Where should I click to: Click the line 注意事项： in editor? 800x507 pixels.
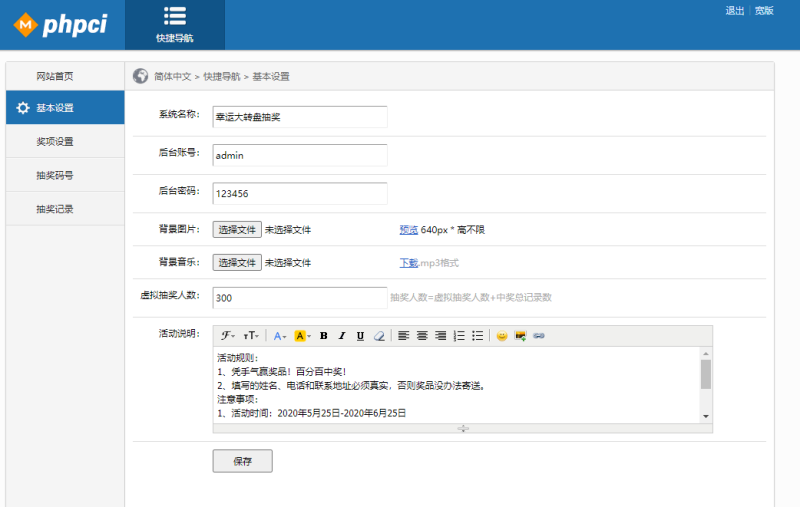click(238, 399)
